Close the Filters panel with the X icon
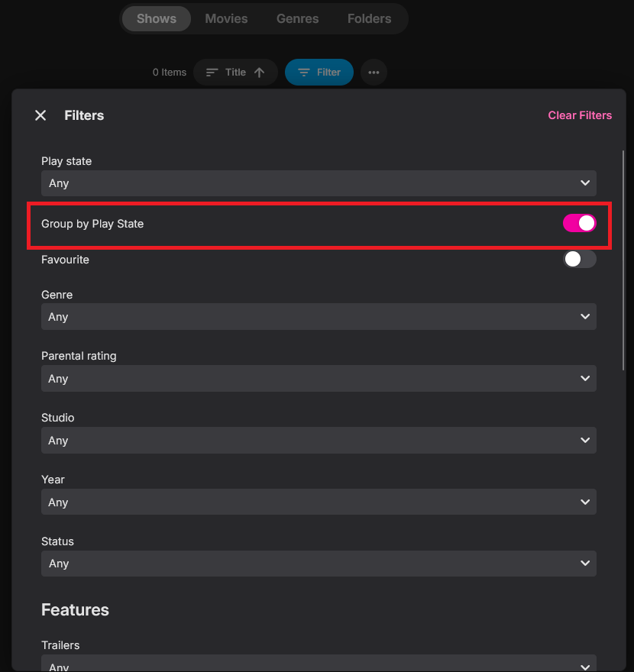 (x=40, y=115)
